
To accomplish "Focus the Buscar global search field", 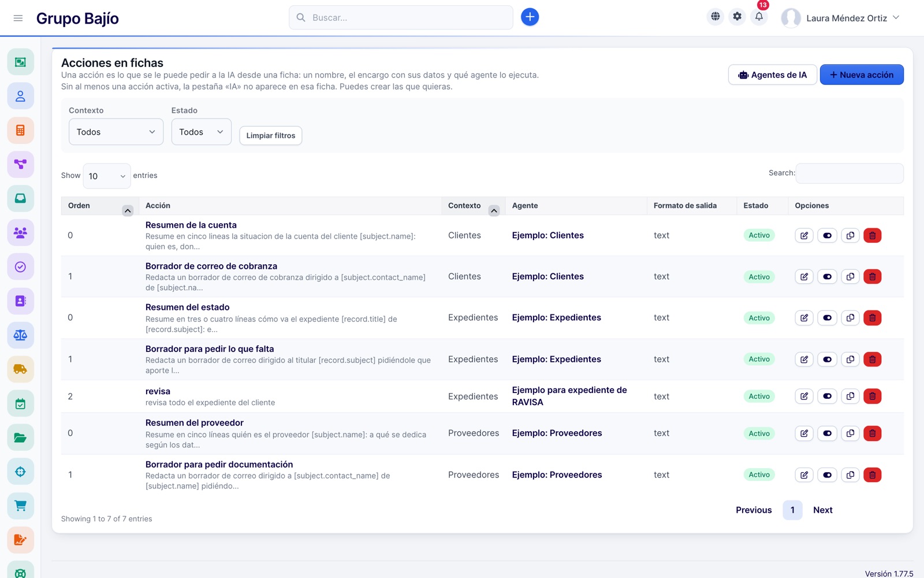I will (401, 17).
